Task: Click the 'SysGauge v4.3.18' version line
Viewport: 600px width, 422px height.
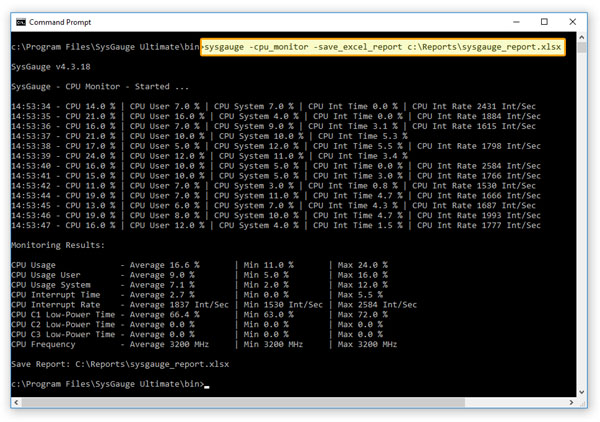Action: [x=51, y=67]
